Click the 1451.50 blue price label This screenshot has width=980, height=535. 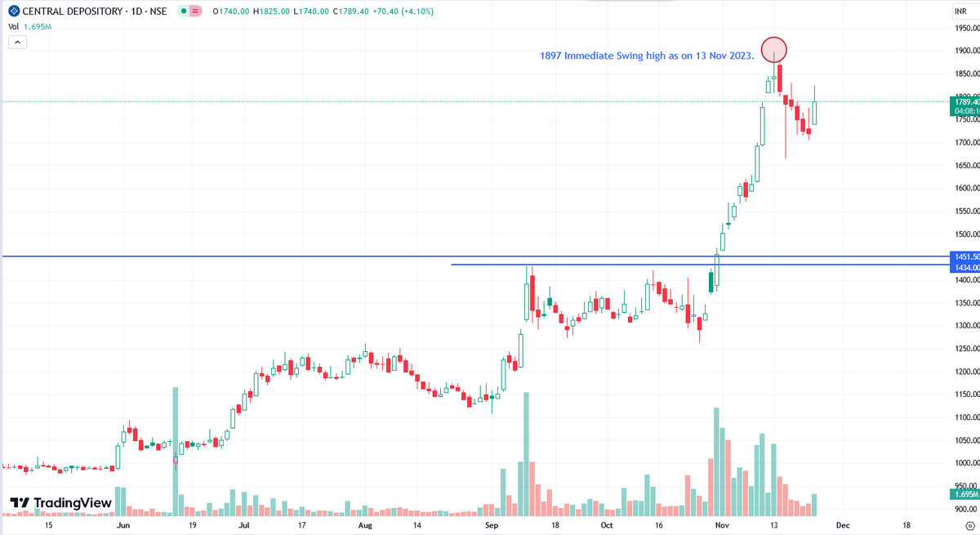coord(965,256)
